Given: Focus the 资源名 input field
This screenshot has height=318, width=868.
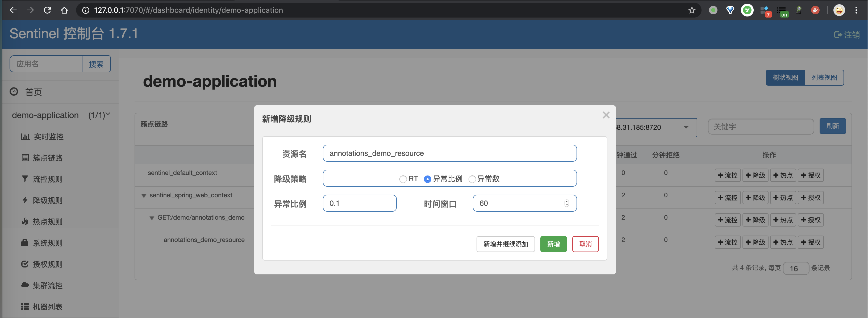Looking at the screenshot, I should click(449, 153).
